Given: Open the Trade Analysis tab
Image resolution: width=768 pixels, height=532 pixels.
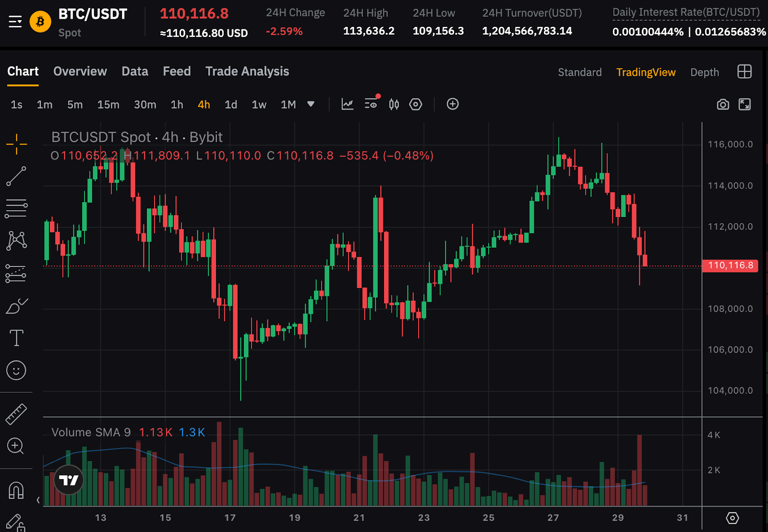Looking at the screenshot, I should (247, 72).
